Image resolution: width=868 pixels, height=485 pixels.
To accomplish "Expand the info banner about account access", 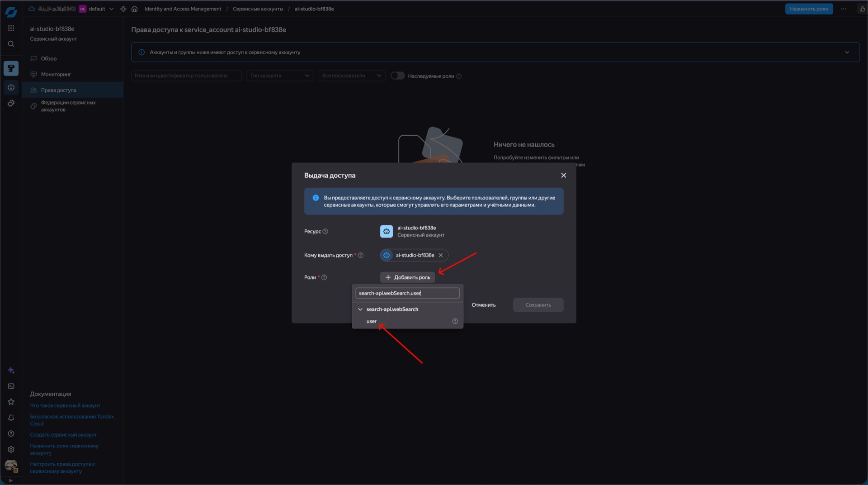I will point(847,52).
